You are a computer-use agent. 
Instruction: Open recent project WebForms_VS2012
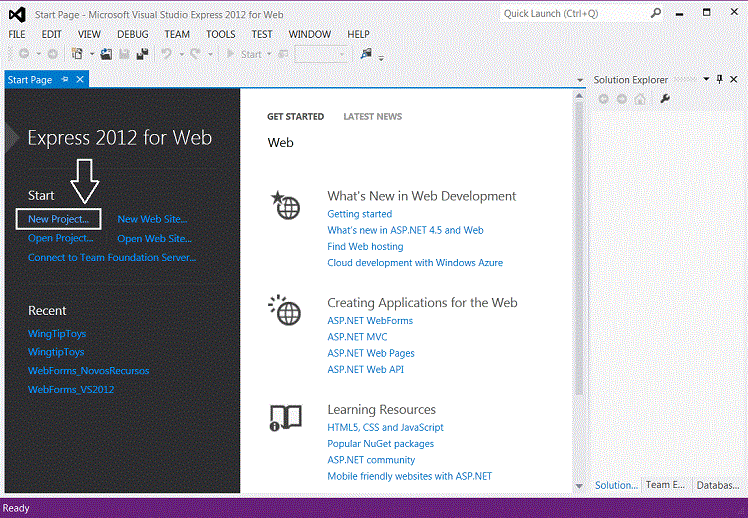71,389
